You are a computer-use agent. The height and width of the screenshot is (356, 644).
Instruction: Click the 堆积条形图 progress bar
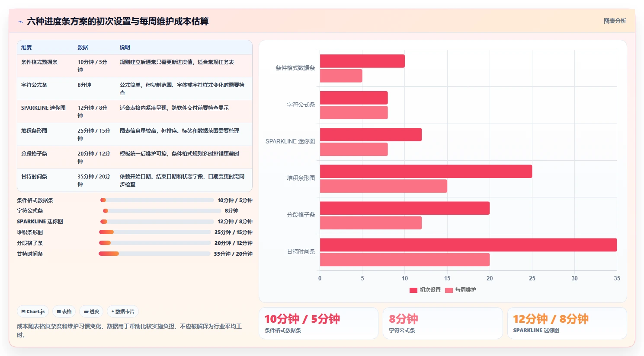click(155, 232)
